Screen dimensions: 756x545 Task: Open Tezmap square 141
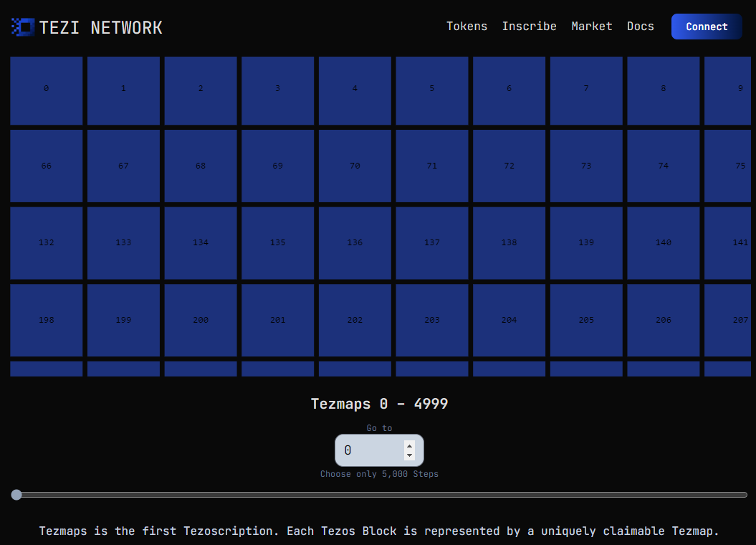tap(728, 243)
